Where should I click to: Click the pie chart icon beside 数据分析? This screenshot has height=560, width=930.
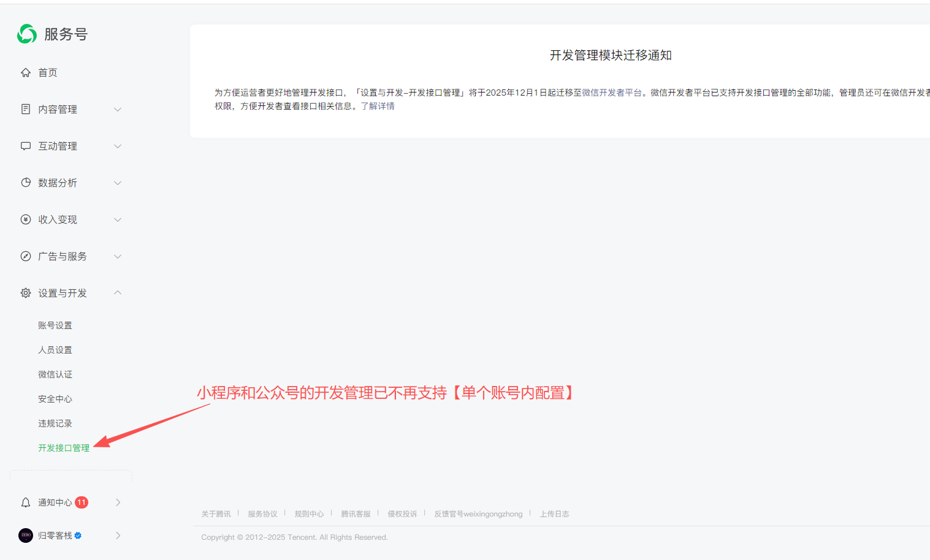tap(26, 183)
